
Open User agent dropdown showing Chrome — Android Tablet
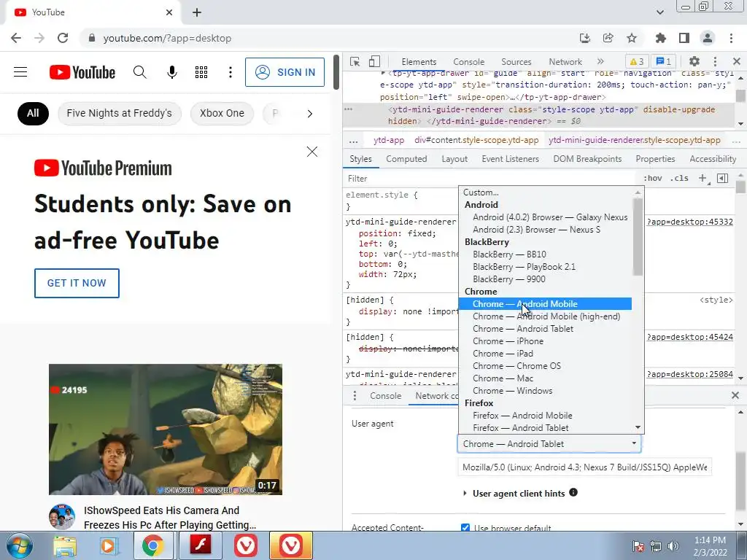pyautogui.click(x=549, y=444)
